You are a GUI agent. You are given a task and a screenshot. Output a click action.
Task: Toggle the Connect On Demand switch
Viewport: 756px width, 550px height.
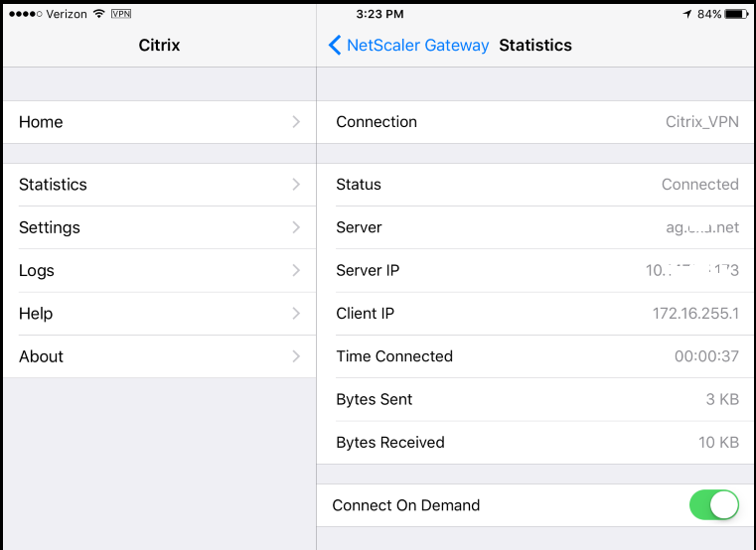pyautogui.click(x=714, y=504)
